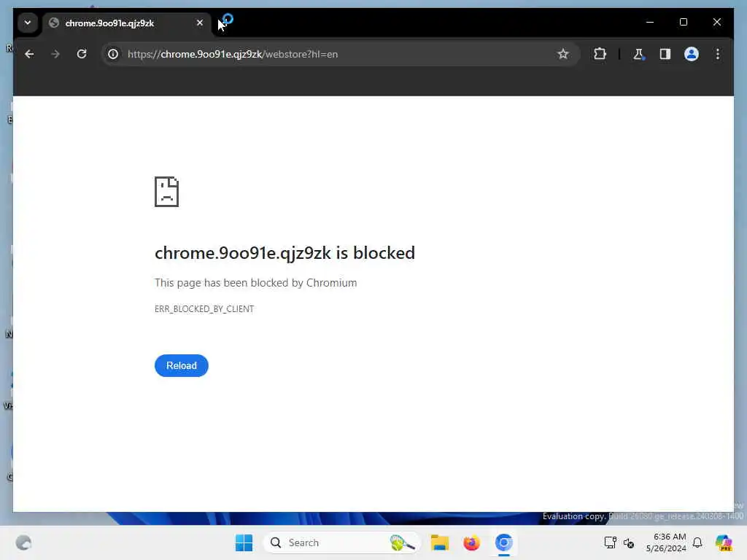Click 'This page has been blocked by Chromium' text
The width and height of the screenshot is (747, 560).
point(256,283)
